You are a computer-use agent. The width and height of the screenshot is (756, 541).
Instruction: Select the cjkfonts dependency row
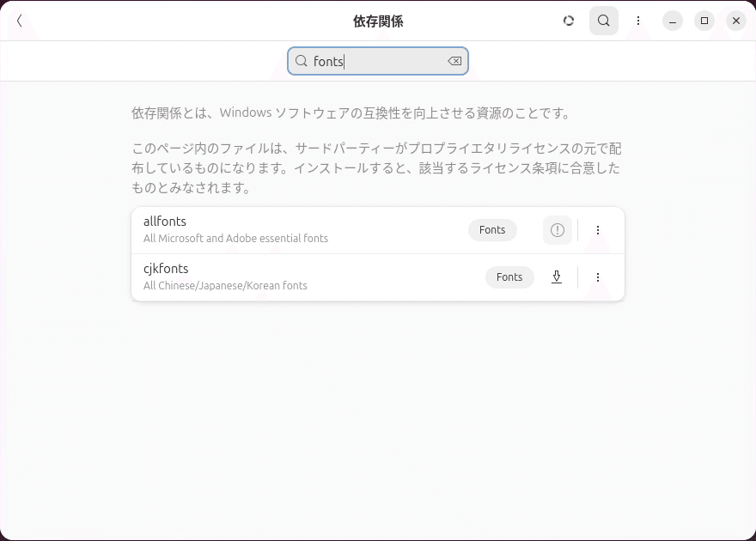tap(377, 277)
